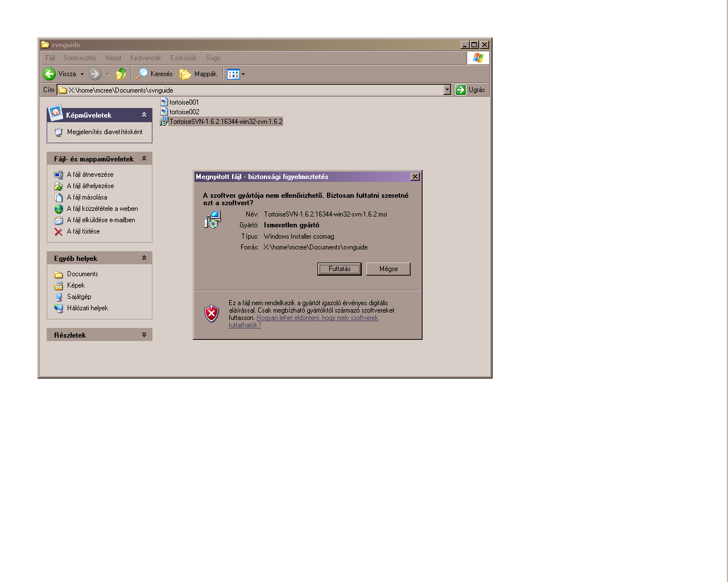Click the Ugrás go button

(470, 90)
